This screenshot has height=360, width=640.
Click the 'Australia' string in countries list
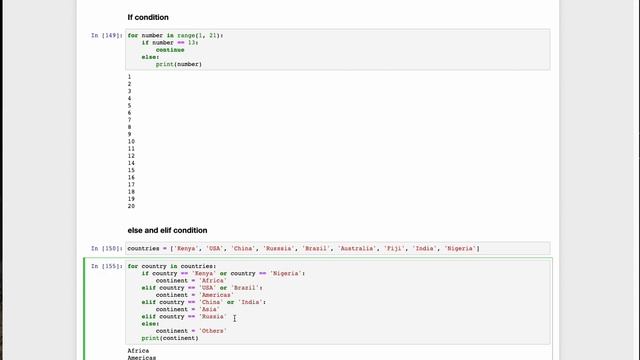pos(357,249)
